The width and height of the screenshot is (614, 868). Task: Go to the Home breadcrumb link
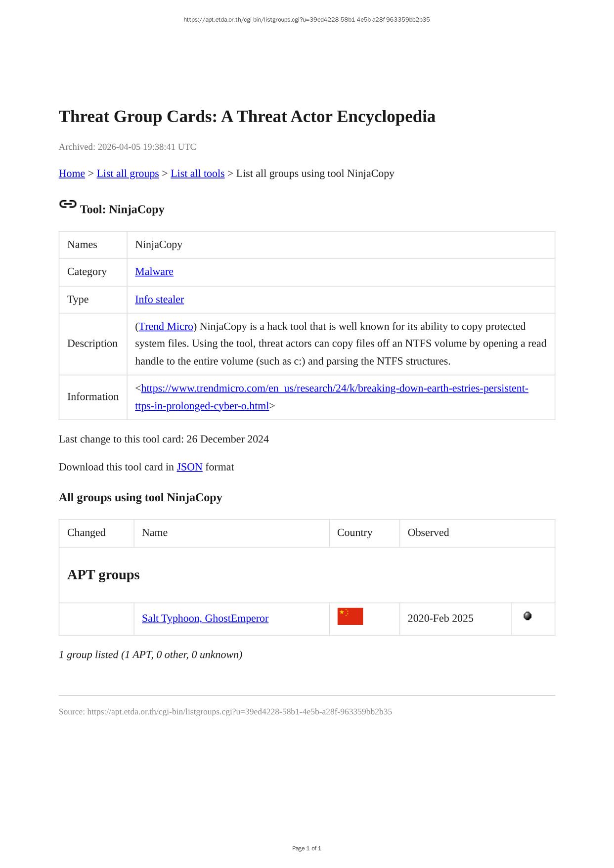click(72, 174)
